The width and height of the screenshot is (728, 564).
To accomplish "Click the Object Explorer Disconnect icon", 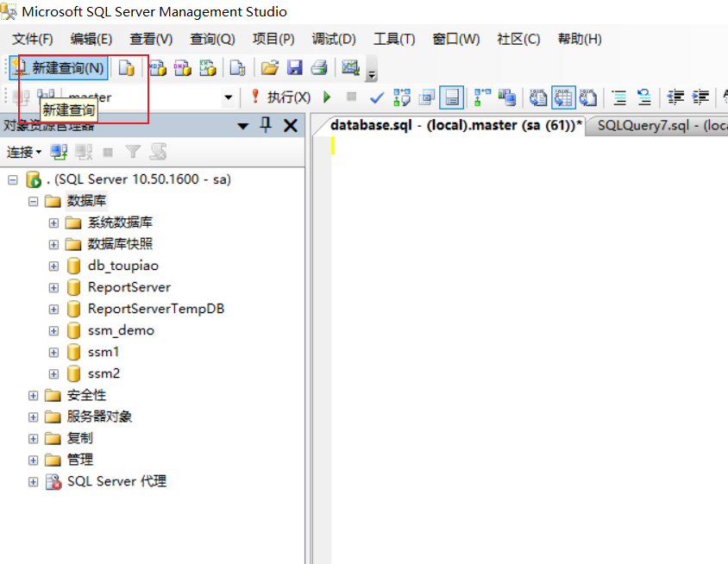I will pos(84,152).
